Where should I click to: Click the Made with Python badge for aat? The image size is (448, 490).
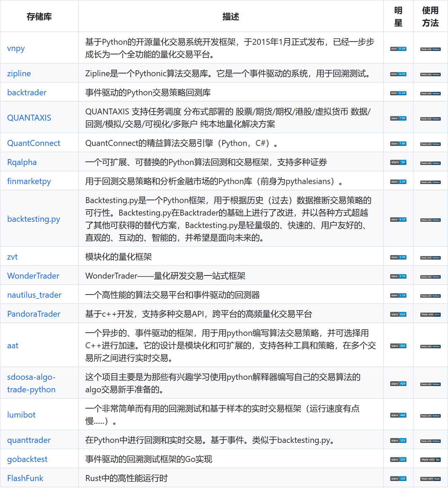point(430,347)
